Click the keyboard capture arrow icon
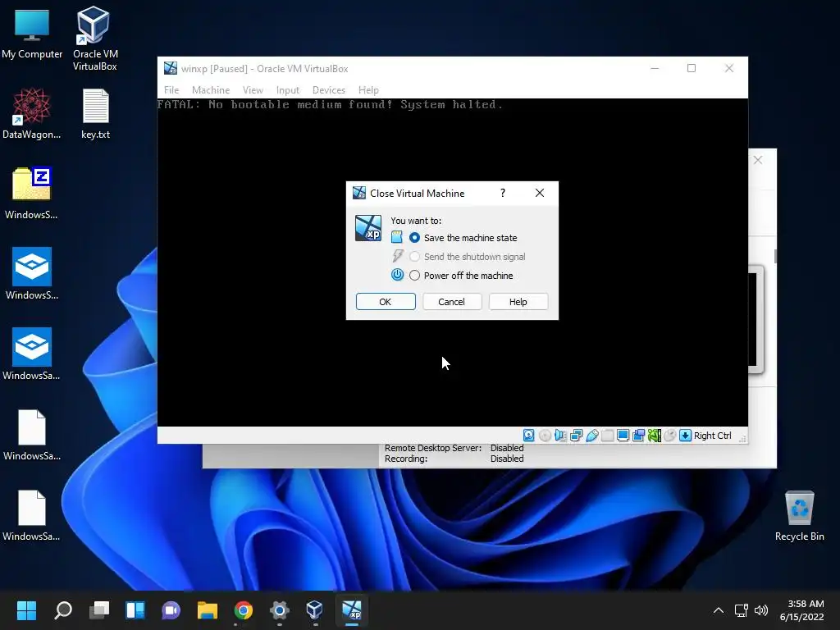The width and height of the screenshot is (840, 630). click(685, 436)
